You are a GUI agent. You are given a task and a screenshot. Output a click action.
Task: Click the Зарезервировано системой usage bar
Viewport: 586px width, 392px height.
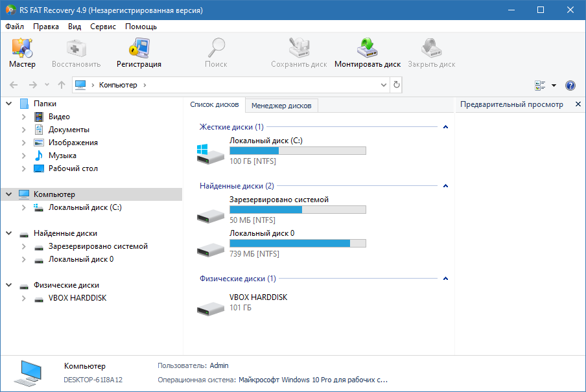[298, 210]
